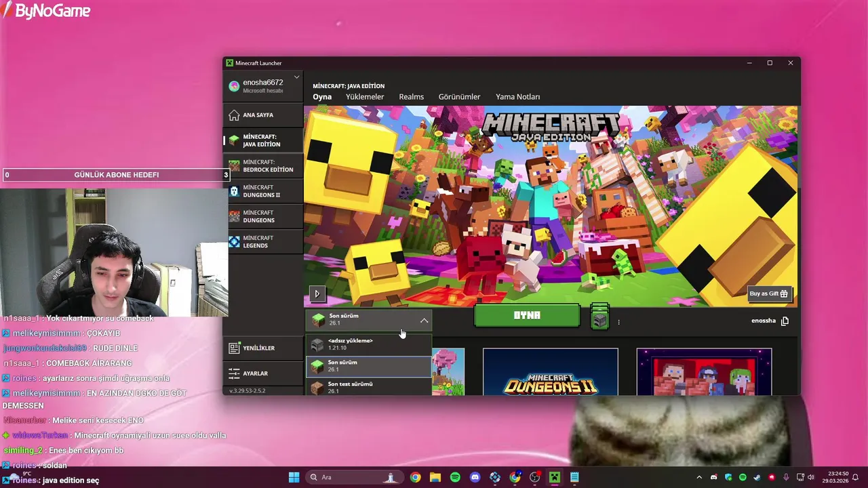Choose Son sürüm 26.1 in list
Viewport: 868px width, 488px height.
pos(369,366)
